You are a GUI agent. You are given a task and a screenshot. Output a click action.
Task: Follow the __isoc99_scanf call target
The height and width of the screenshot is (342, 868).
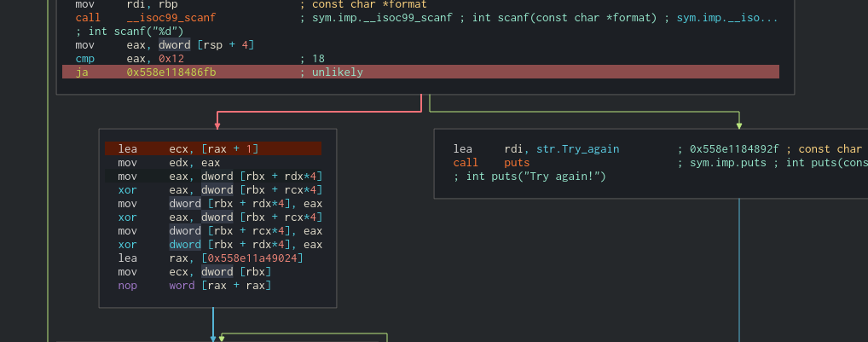coord(171,18)
